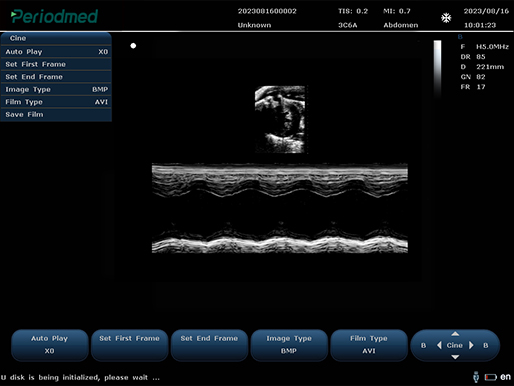Viewport: 514px width, 386px height.
Task: Toggle Auto Play in bottom button bar
Action: tap(50, 345)
